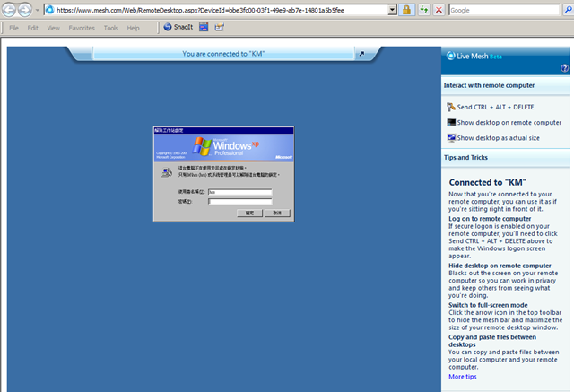Click the user name field in unlock dialog

pyautogui.click(x=240, y=192)
